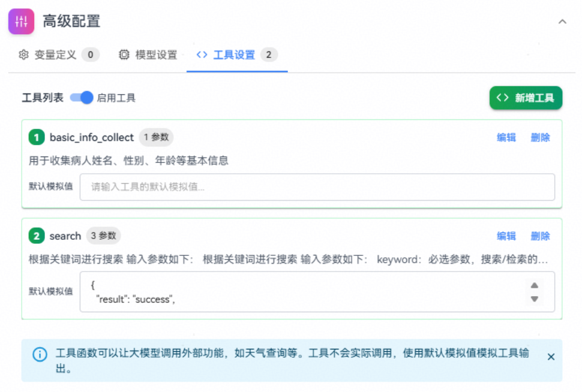Click the code brackets icon beside 工具设置
582x392 pixels.
point(202,55)
